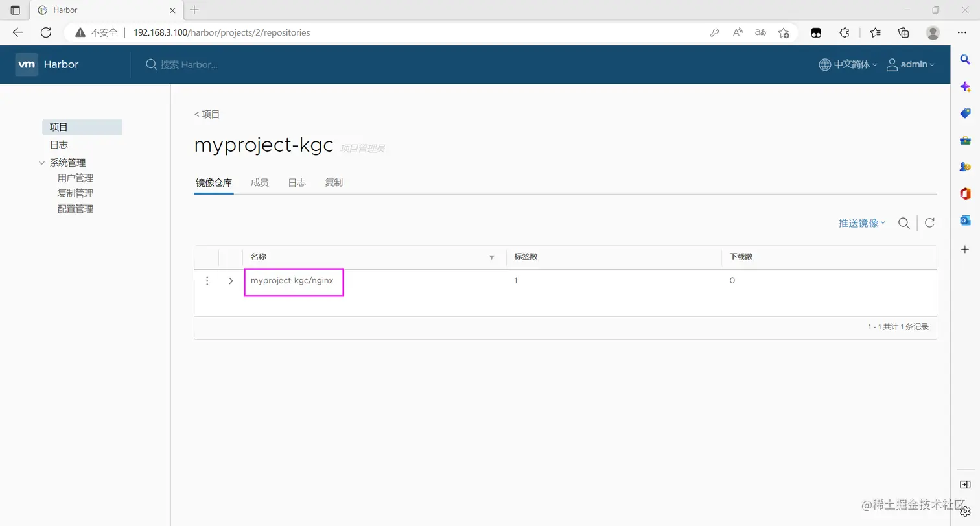Open 用户管理 in the left navigation

[x=75, y=178]
